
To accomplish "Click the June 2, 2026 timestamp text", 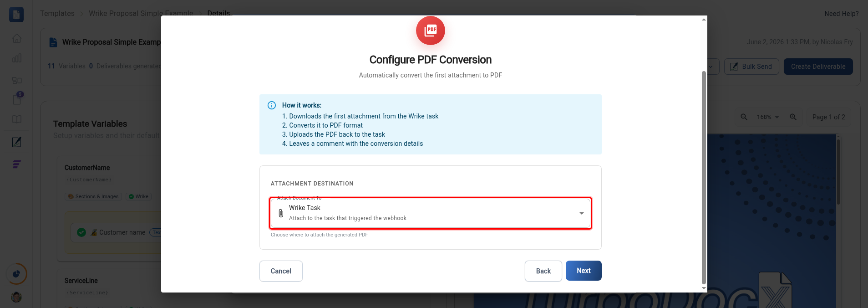I will click(x=800, y=42).
